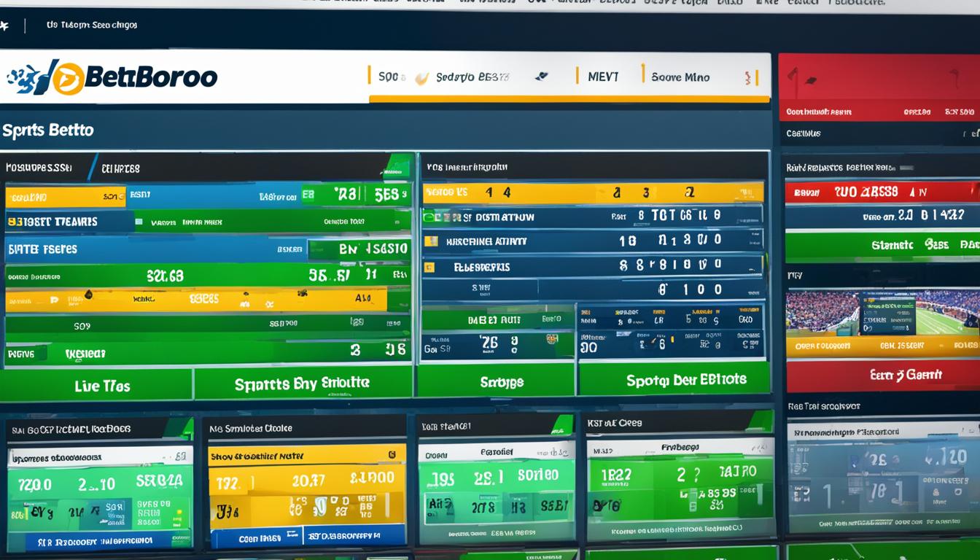
Task: Click the BettBoroo logo
Action: (x=112, y=77)
